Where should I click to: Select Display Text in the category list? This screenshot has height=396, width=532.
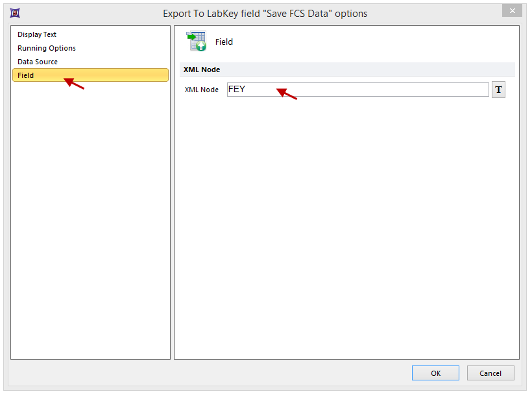click(x=37, y=34)
